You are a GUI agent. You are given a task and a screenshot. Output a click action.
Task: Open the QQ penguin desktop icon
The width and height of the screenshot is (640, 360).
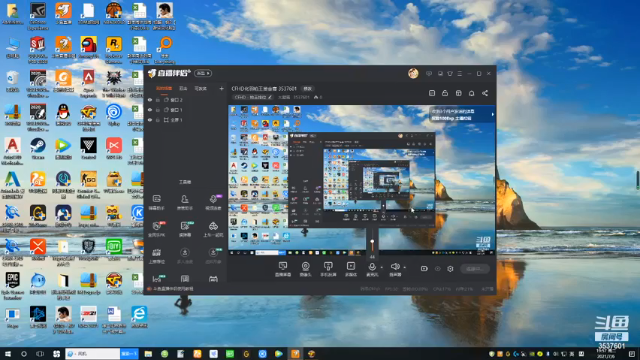[63, 115]
